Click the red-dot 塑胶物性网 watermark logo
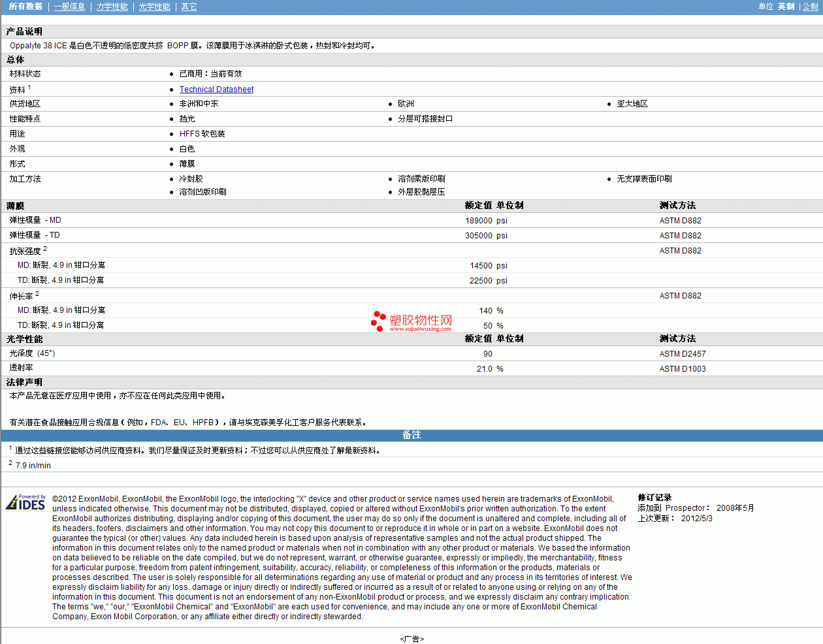Screen dimensions: 823x644 point(411,320)
